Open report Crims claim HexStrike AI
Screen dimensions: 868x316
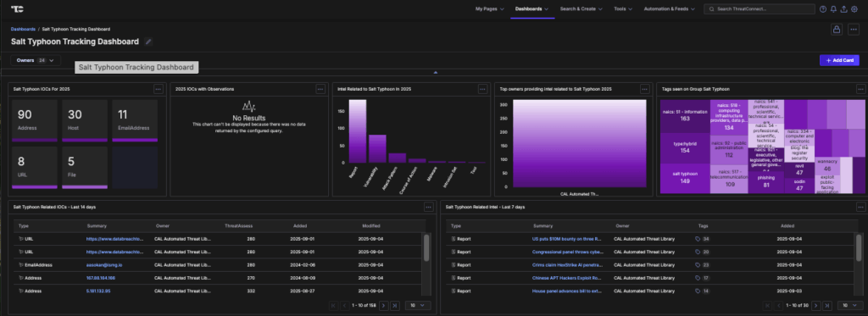[x=566, y=264]
